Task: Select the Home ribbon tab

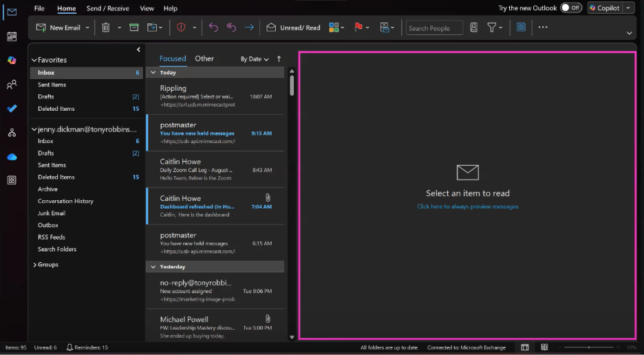Action: pos(67,8)
